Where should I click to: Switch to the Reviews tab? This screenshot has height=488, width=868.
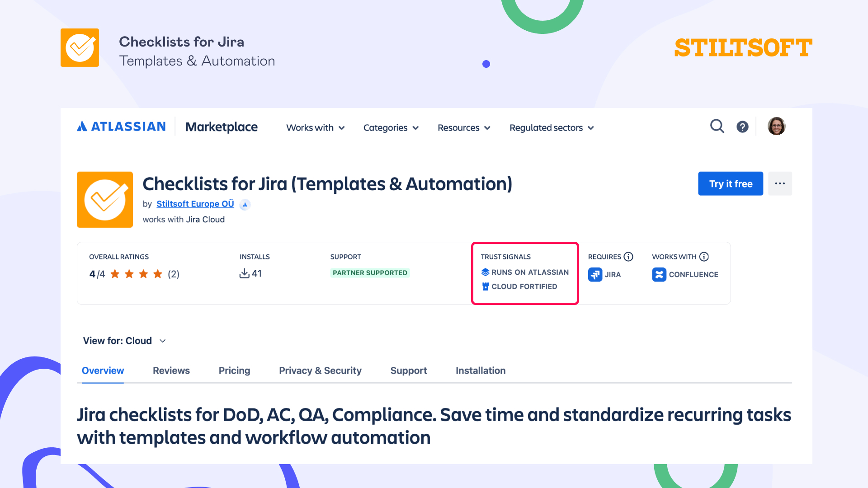[171, 371]
